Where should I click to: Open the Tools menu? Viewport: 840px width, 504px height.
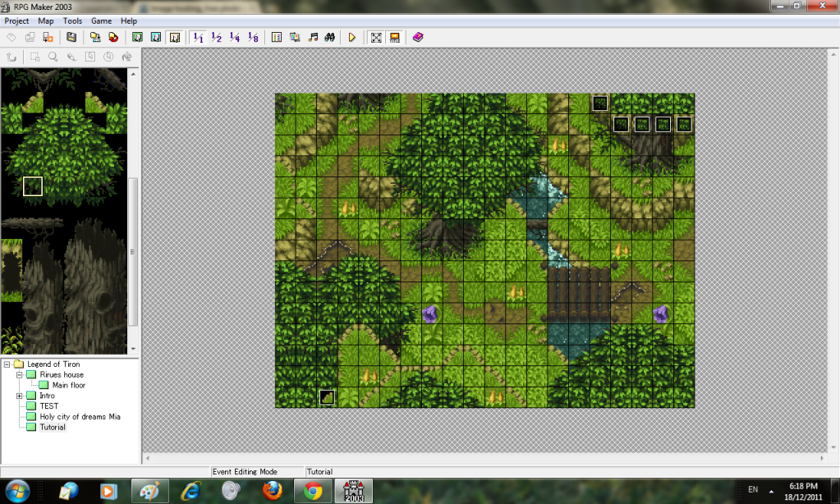72,21
